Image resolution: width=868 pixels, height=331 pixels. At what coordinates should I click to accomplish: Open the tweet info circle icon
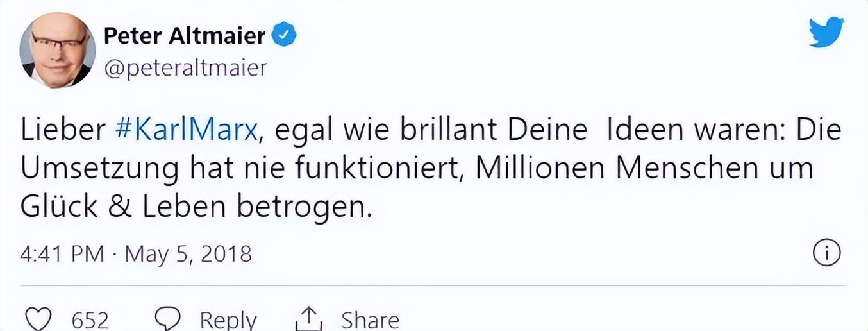pyautogui.click(x=826, y=255)
